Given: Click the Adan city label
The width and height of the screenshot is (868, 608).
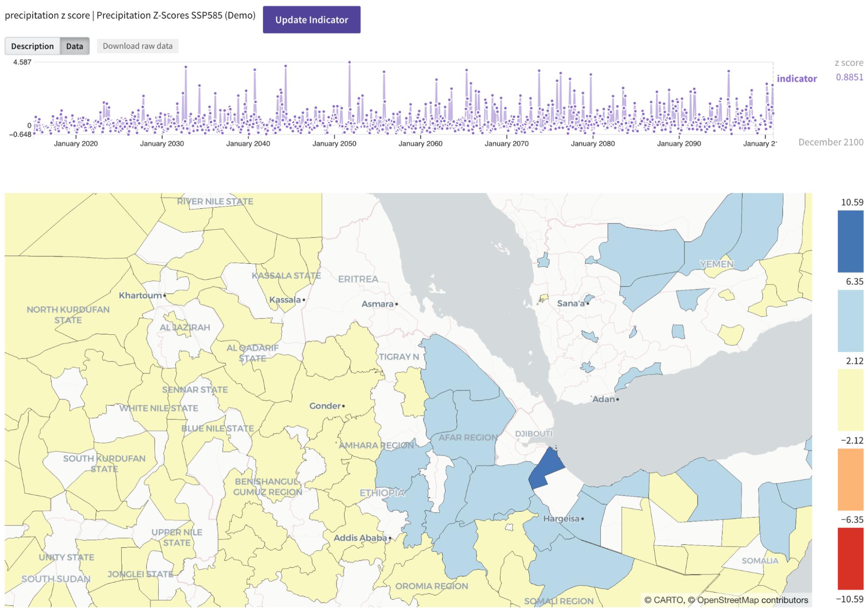Looking at the screenshot, I should pos(603,399).
